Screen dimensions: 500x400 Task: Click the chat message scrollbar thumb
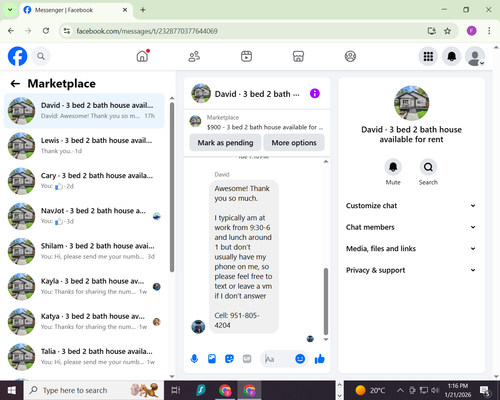click(x=326, y=301)
